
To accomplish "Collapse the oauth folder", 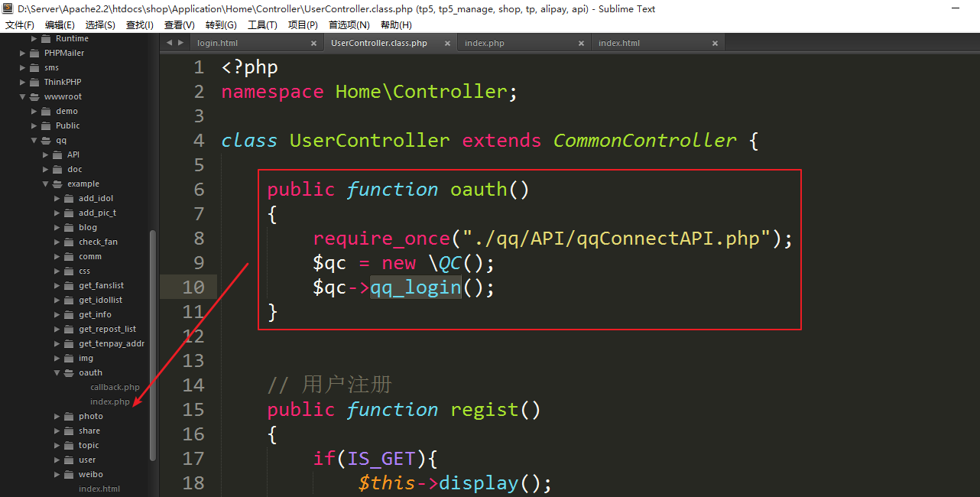I will (x=57, y=373).
